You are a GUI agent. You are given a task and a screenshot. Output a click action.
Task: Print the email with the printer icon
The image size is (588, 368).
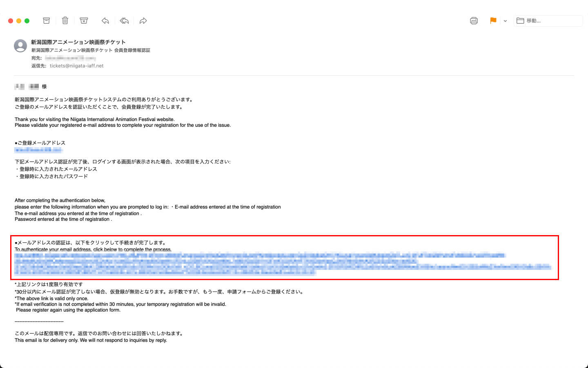pos(474,21)
